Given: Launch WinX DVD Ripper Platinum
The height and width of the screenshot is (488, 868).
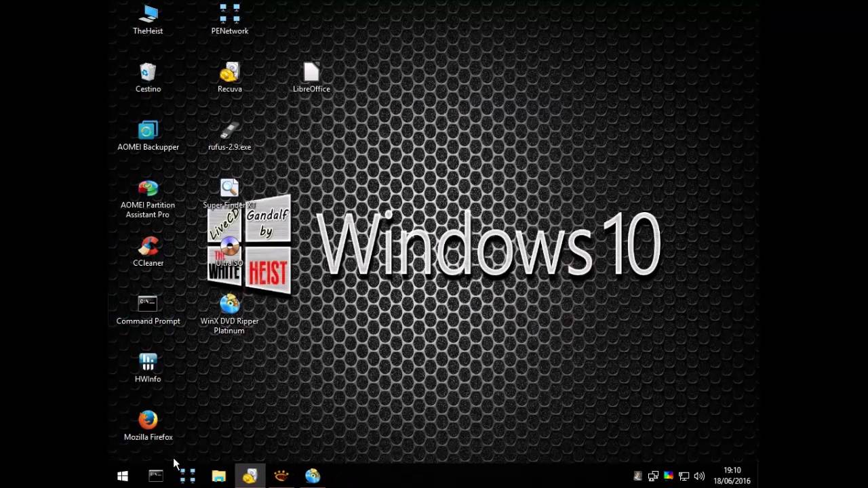Looking at the screenshot, I should coord(229,314).
